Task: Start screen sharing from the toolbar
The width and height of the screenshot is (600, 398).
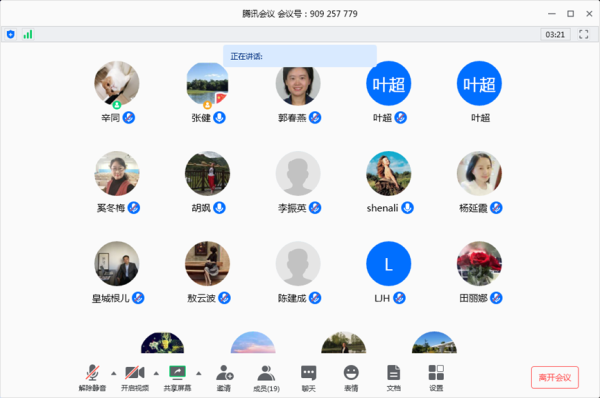Action: click(177, 372)
